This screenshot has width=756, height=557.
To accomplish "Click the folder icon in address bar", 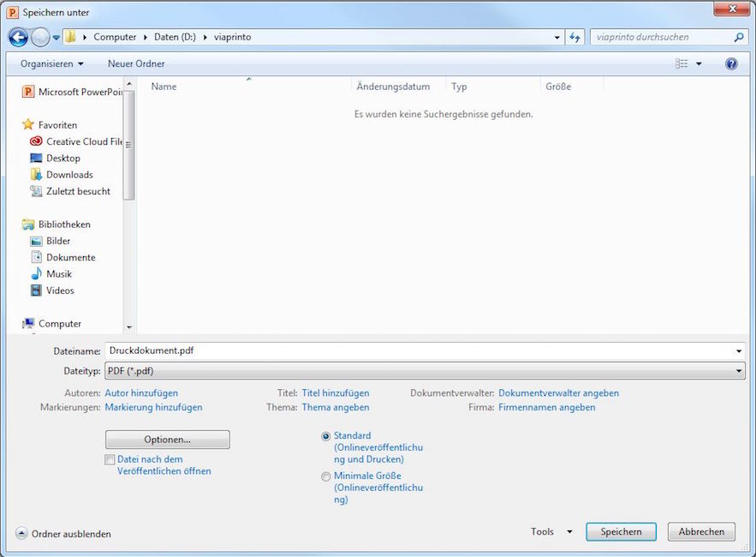I will pos(70,37).
